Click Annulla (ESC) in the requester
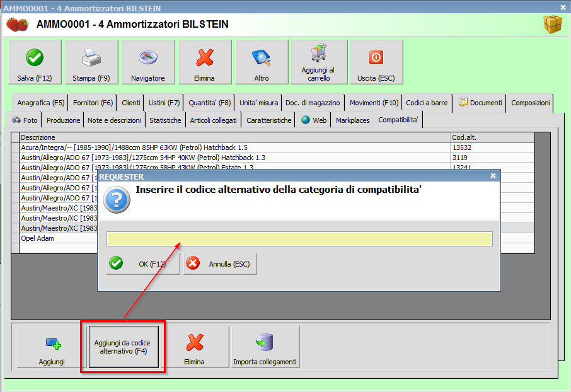This screenshot has height=392, width=571. (x=220, y=264)
